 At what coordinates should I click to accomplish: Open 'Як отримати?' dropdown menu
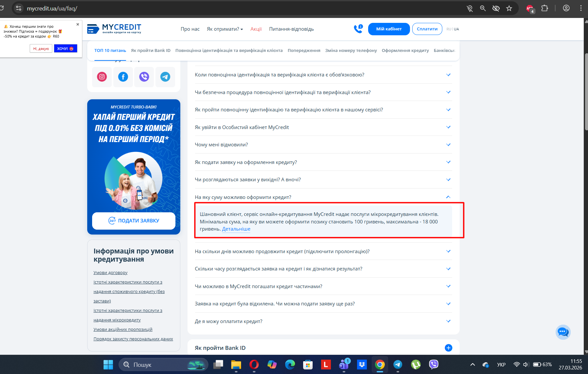225,29
